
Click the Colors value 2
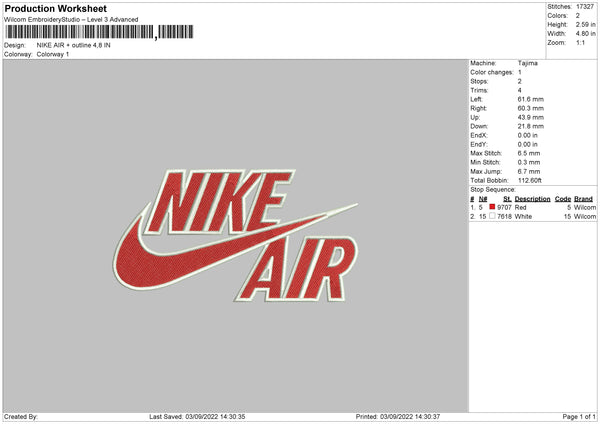coord(578,16)
